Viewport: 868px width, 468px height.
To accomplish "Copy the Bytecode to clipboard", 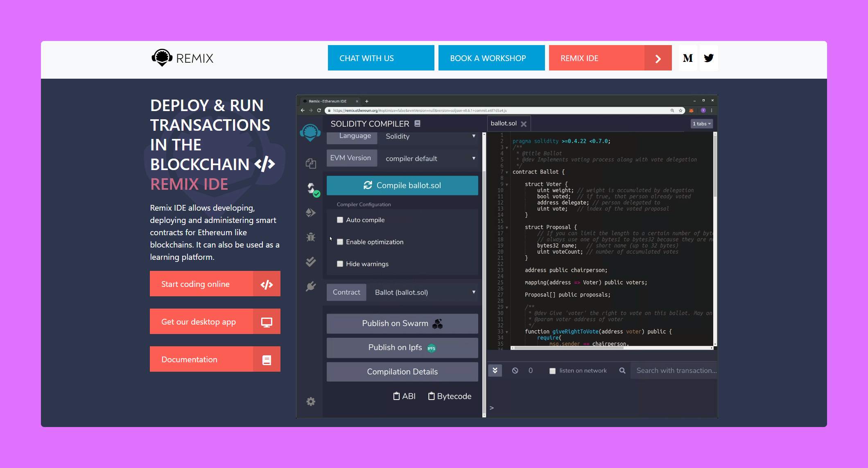I will 450,396.
